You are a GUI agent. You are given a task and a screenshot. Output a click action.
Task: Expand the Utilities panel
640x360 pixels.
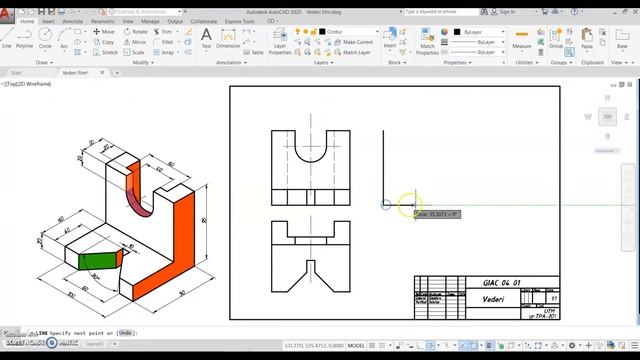[x=527, y=62]
